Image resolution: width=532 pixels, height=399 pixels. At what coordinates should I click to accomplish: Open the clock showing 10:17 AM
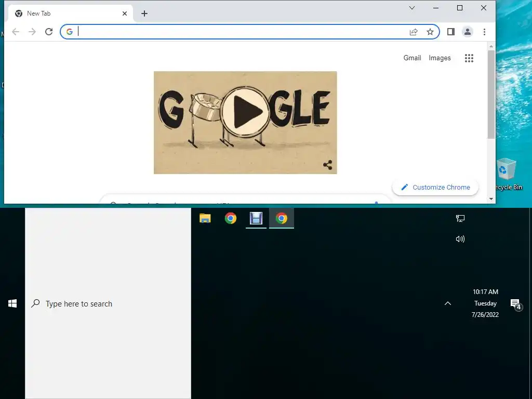(x=485, y=303)
